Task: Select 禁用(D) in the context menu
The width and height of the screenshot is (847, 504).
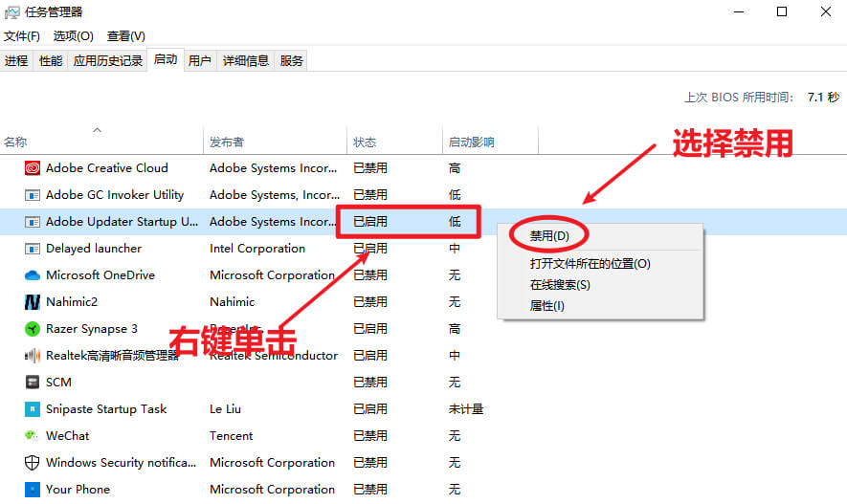Action: pyautogui.click(x=549, y=235)
